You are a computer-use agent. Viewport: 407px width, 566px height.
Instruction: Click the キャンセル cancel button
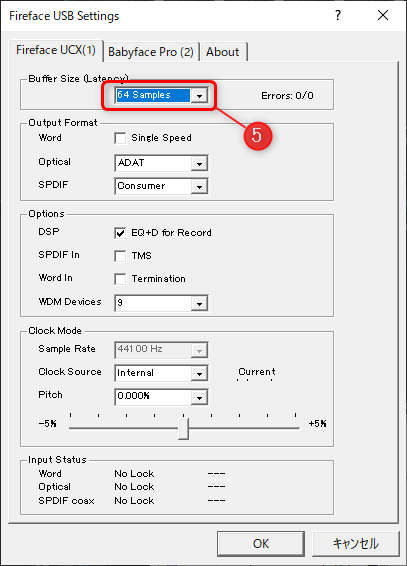coord(355,544)
